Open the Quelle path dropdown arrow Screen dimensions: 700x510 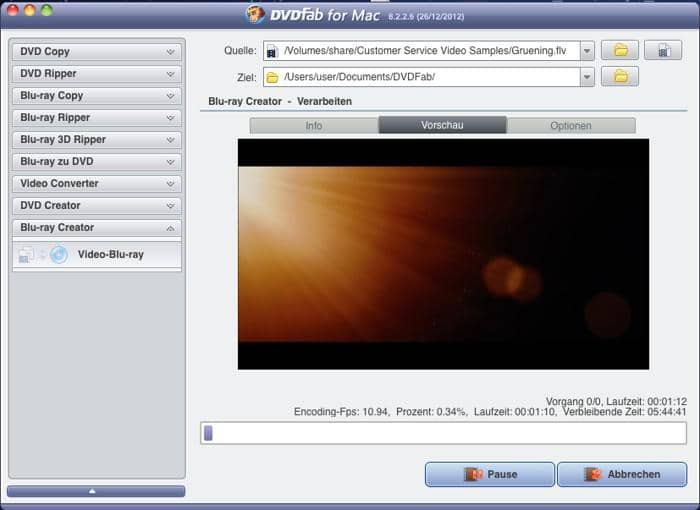[x=587, y=51]
